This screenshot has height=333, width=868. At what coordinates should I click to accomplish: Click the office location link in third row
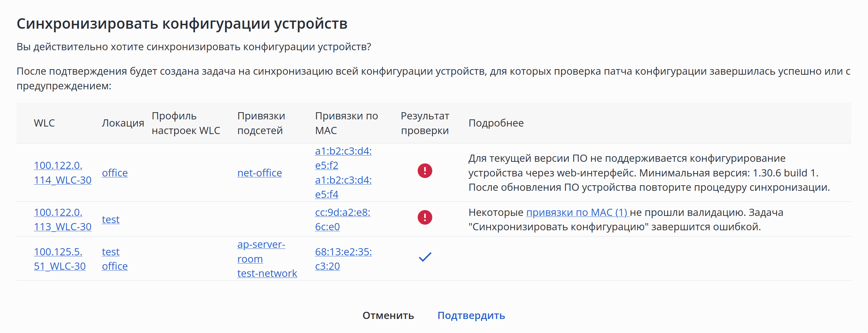tap(114, 266)
